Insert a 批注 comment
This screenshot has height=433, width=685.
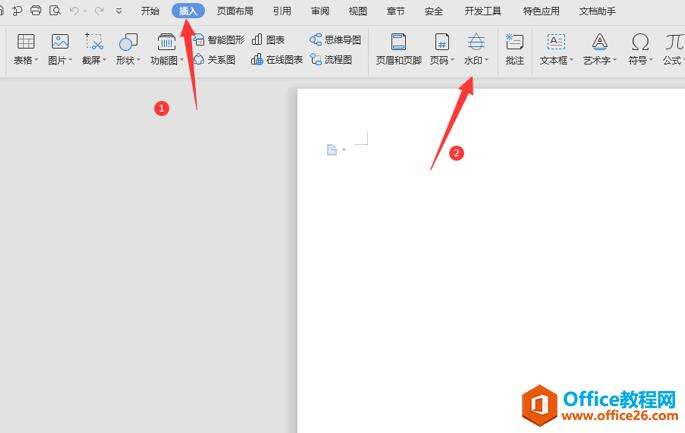pyautogui.click(x=515, y=49)
